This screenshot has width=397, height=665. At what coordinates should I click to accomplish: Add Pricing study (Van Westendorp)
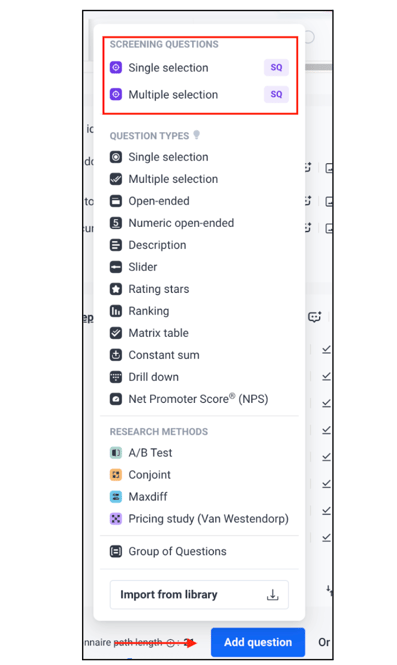pos(199,519)
